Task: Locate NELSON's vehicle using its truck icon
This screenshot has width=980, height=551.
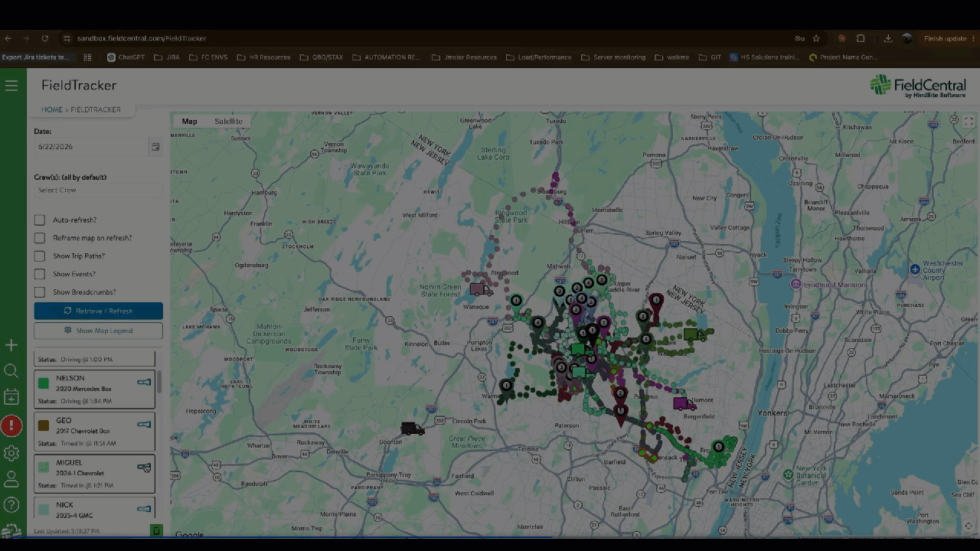Action: (144, 382)
